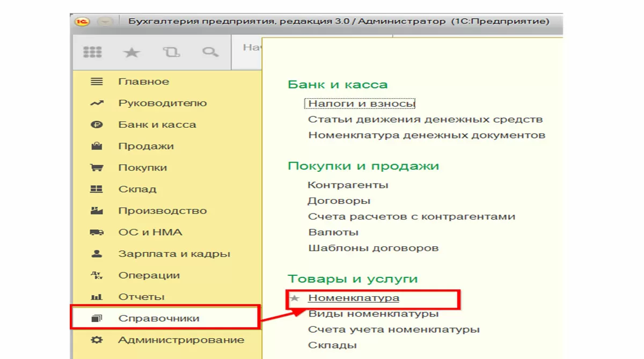
Task: Click the Банк и касса group heading
Action: point(338,84)
